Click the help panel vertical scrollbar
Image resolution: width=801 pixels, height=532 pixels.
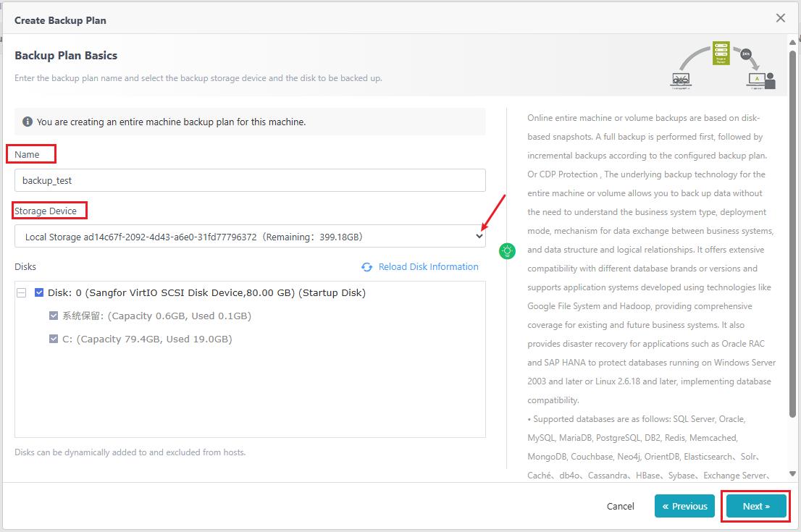coord(792,234)
